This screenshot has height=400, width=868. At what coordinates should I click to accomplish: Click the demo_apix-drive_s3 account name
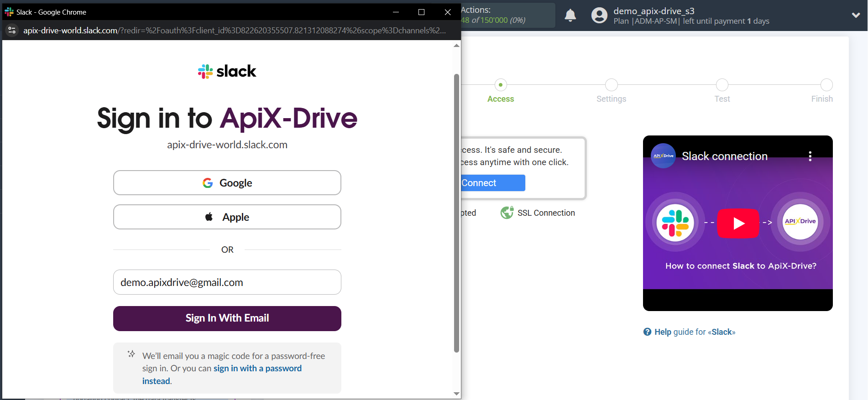point(654,11)
